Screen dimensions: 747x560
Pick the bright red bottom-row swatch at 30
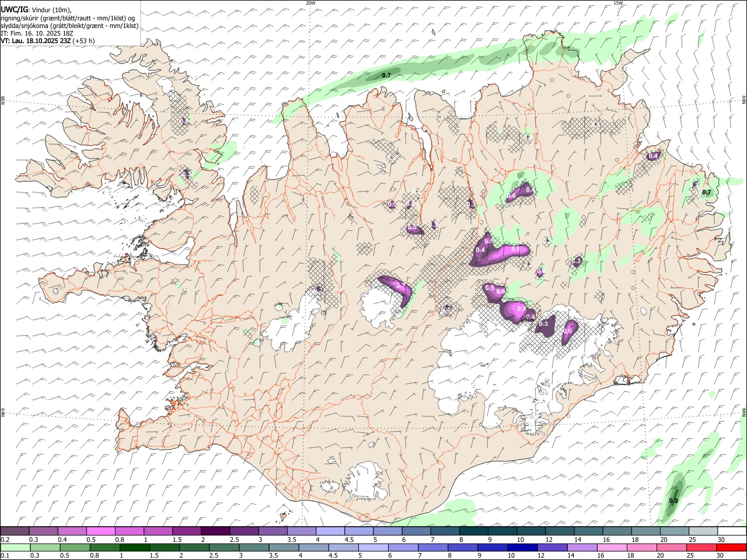tap(732, 548)
